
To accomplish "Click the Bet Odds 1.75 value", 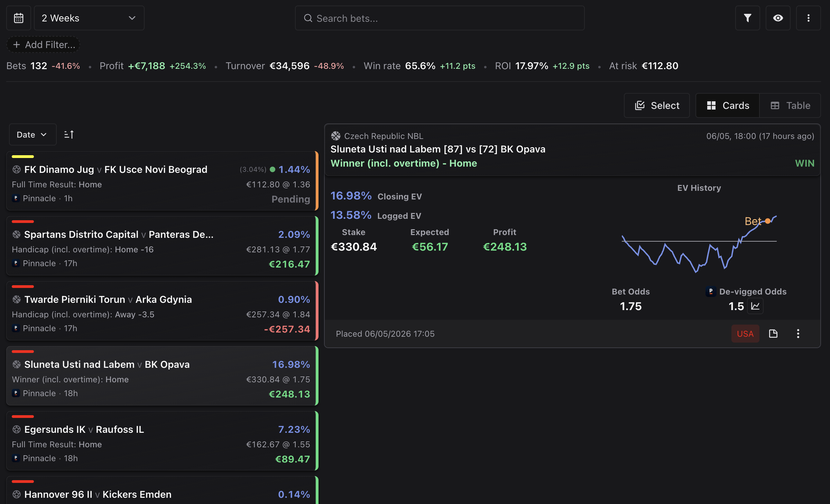I will 630,306.
